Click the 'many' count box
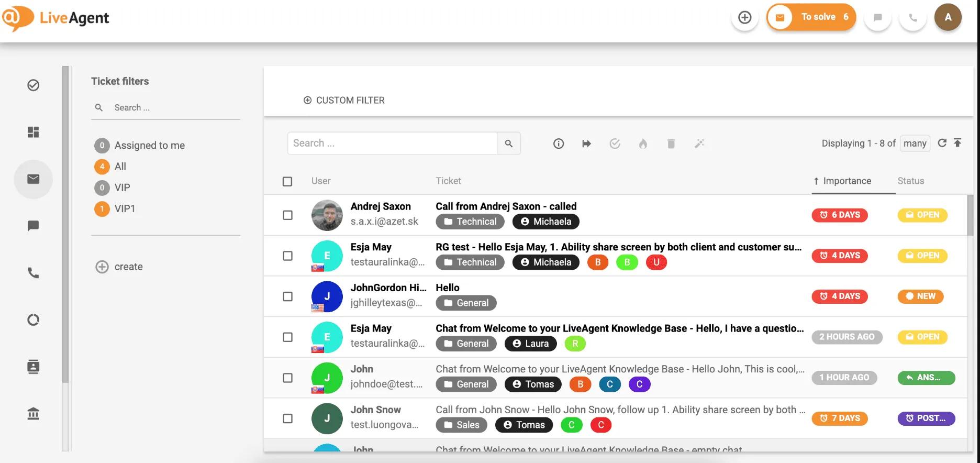 pyautogui.click(x=915, y=143)
